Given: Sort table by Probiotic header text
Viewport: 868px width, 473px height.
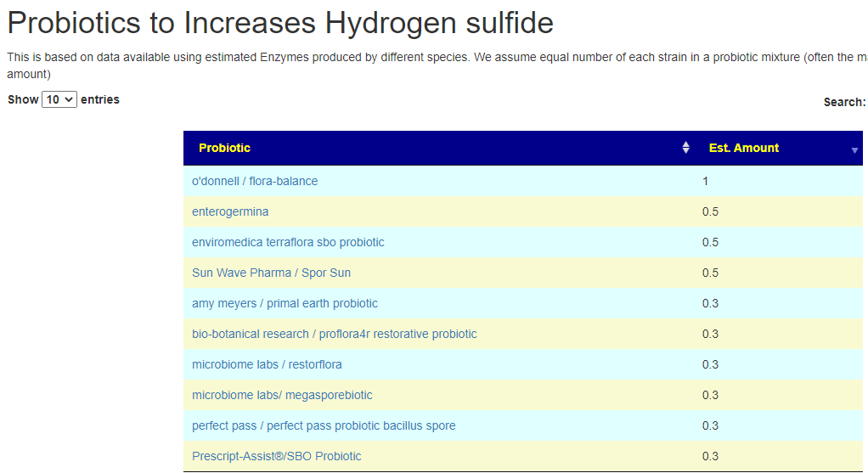Looking at the screenshot, I should (224, 148).
